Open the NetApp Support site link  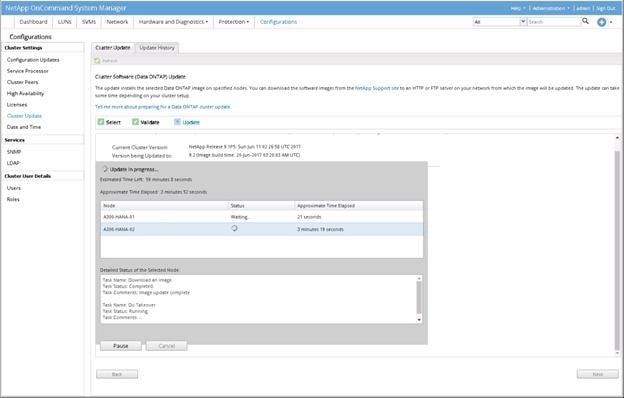click(376, 88)
